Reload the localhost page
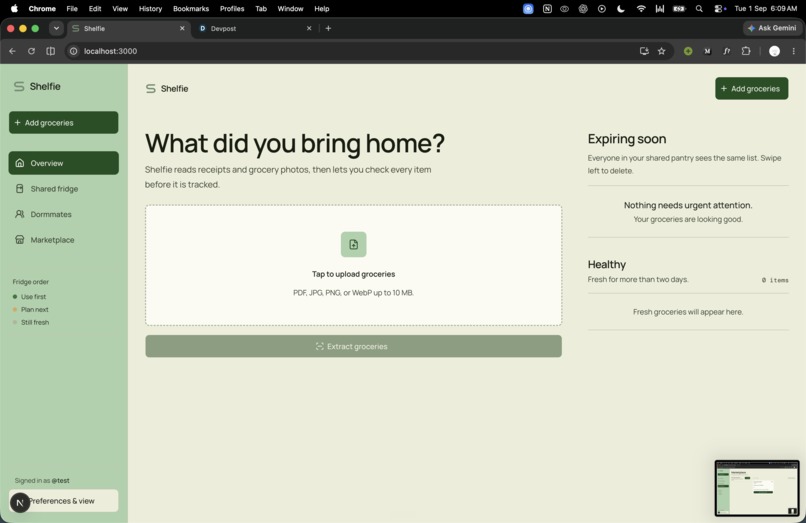806x523 pixels. click(31, 51)
